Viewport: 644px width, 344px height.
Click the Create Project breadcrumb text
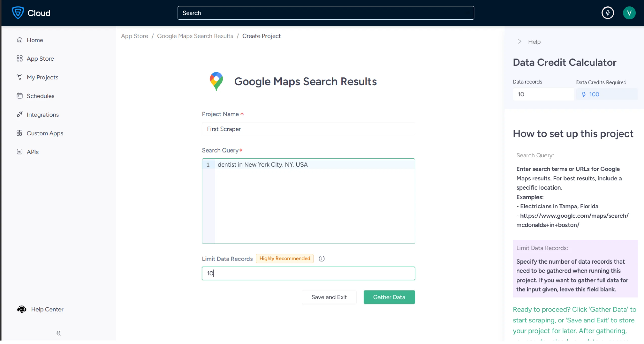tap(261, 36)
